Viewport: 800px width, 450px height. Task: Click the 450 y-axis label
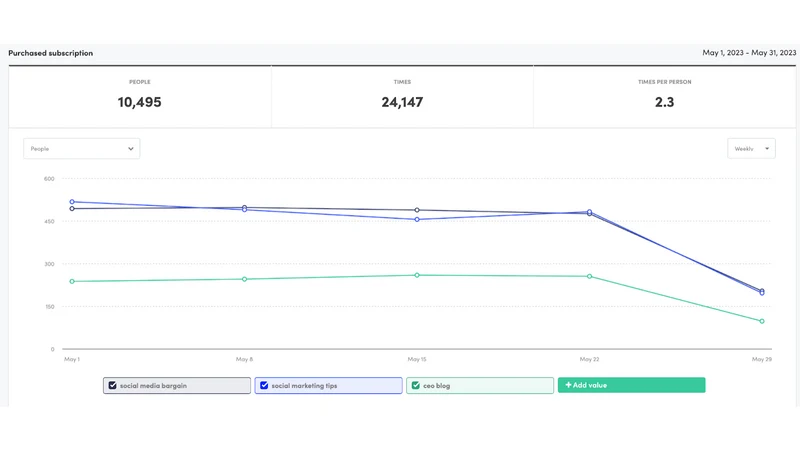tap(49, 221)
